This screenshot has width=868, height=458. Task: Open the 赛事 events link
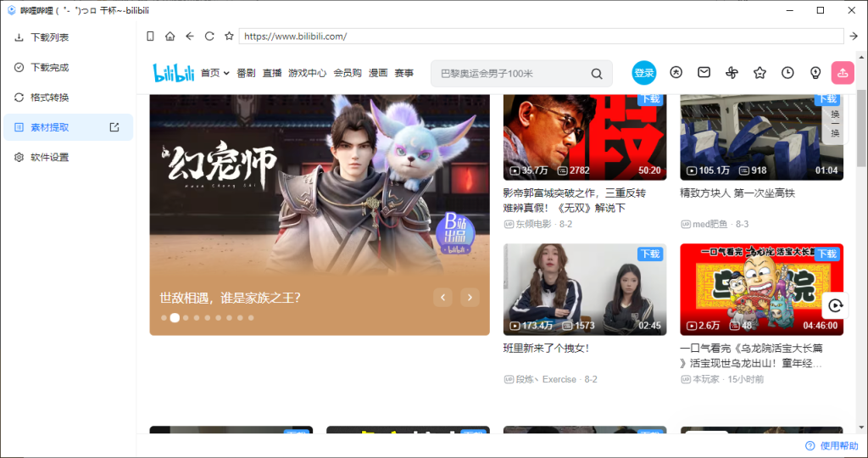tap(404, 73)
